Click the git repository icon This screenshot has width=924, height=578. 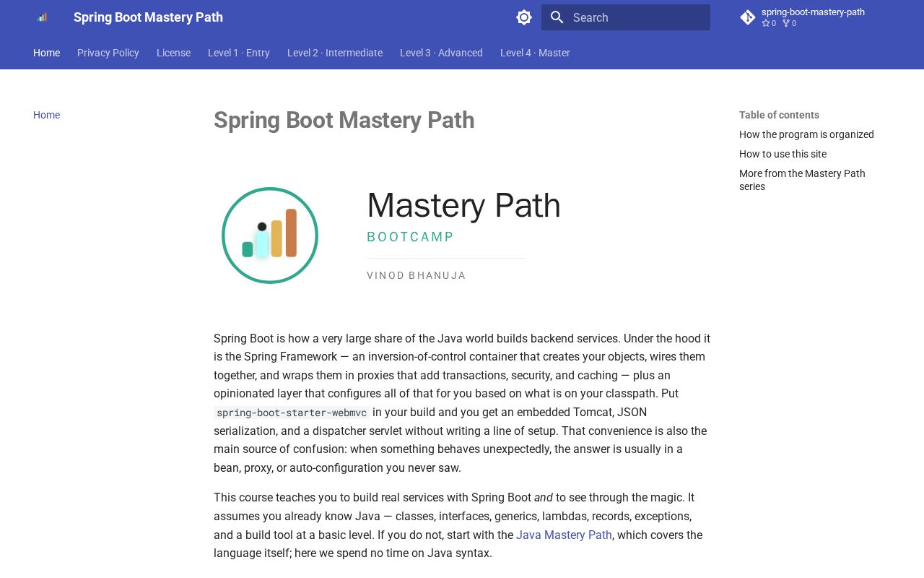tap(748, 17)
